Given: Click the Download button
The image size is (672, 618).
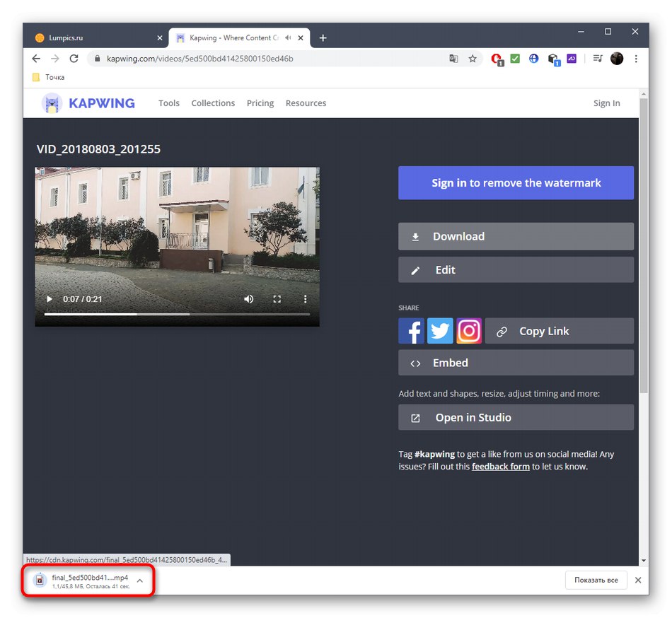Looking at the screenshot, I should point(516,236).
